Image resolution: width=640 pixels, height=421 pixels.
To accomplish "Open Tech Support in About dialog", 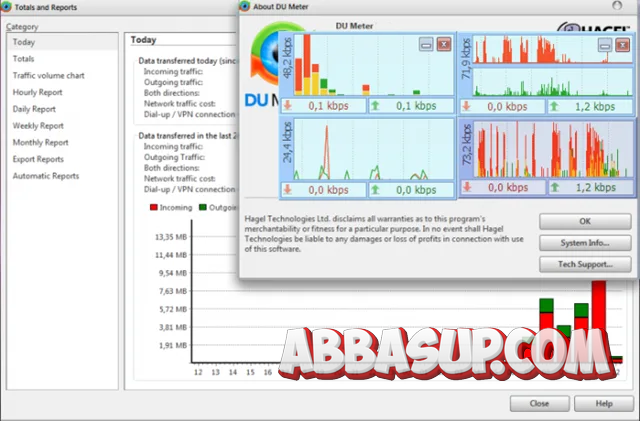I will point(585,264).
